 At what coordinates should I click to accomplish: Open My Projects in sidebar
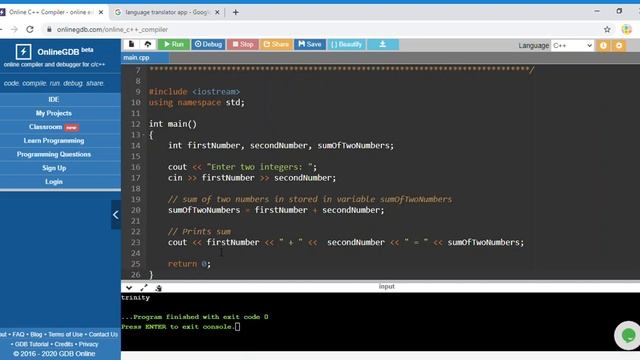tap(54, 113)
